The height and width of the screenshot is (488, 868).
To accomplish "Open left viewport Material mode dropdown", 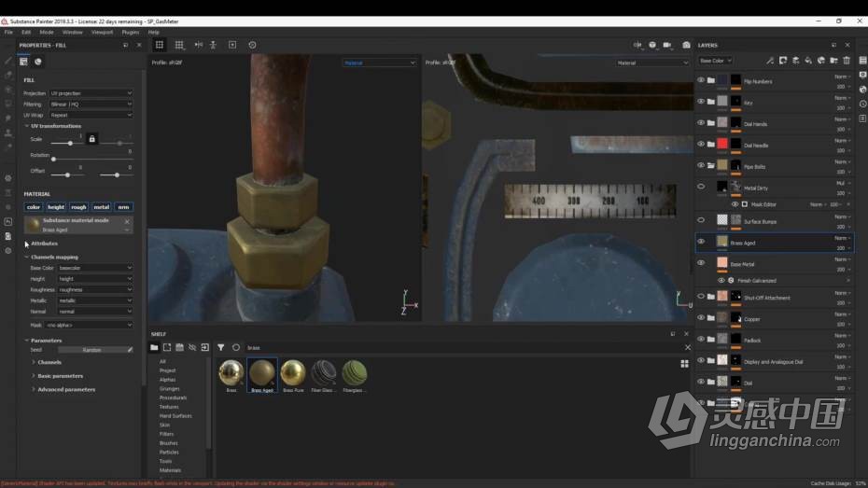I will coord(379,63).
